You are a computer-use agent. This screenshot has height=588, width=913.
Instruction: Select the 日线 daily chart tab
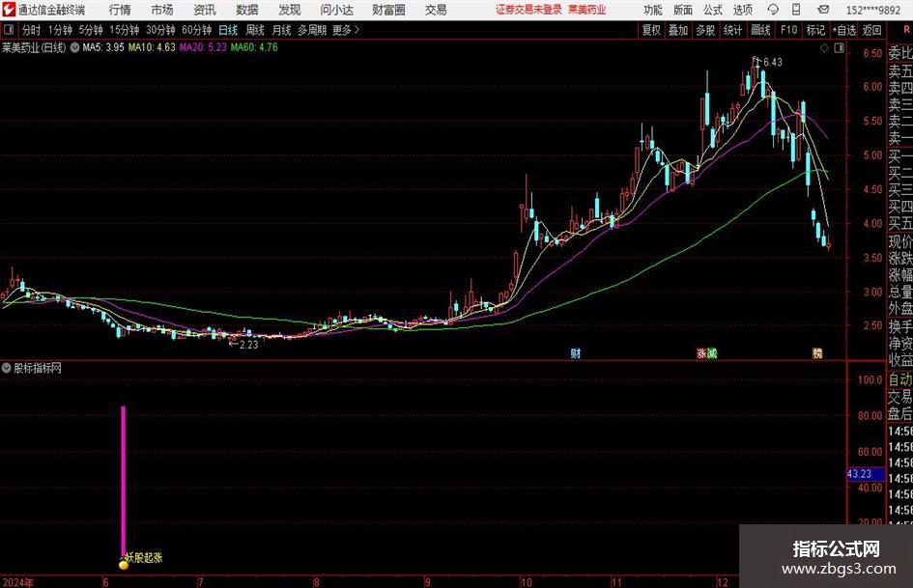tap(228, 30)
